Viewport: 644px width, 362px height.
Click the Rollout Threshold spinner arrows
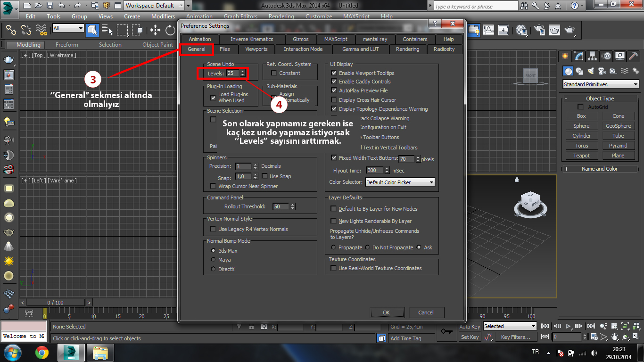pyautogui.click(x=293, y=206)
